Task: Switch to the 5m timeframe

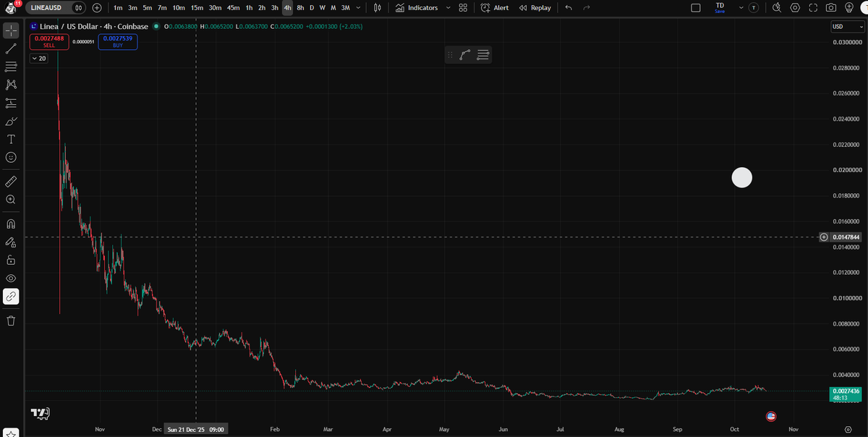Action: point(148,7)
